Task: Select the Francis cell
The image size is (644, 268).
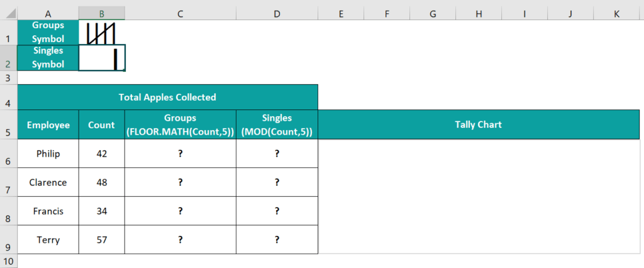Action: pyautogui.click(x=48, y=211)
